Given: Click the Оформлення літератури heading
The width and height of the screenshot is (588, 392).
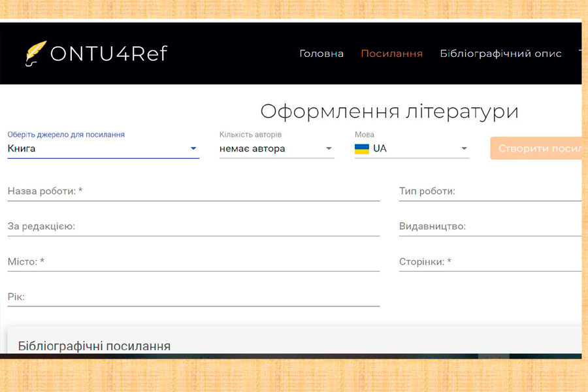Looking at the screenshot, I should pyautogui.click(x=389, y=112).
